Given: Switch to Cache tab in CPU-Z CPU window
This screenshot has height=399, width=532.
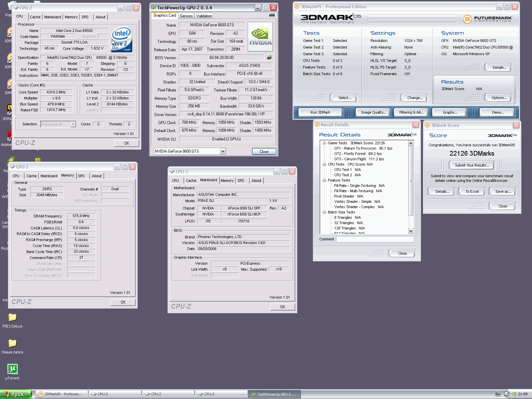Looking at the screenshot, I should 35,17.
